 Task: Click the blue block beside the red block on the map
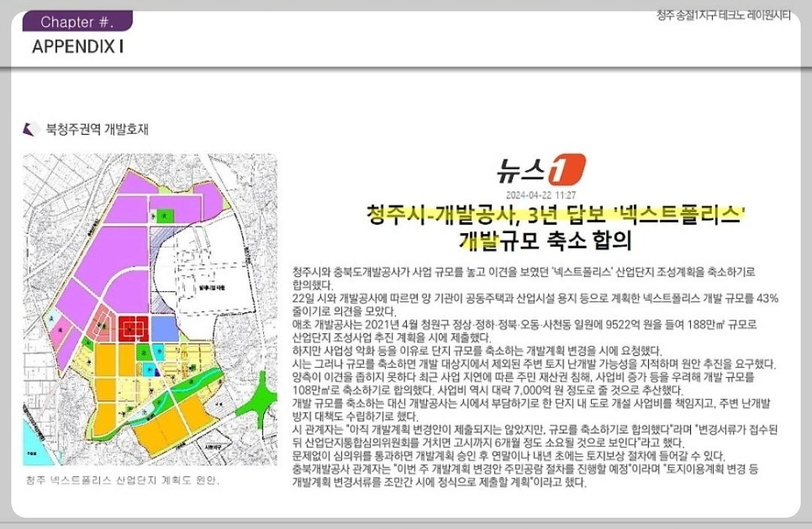click(165, 329)
